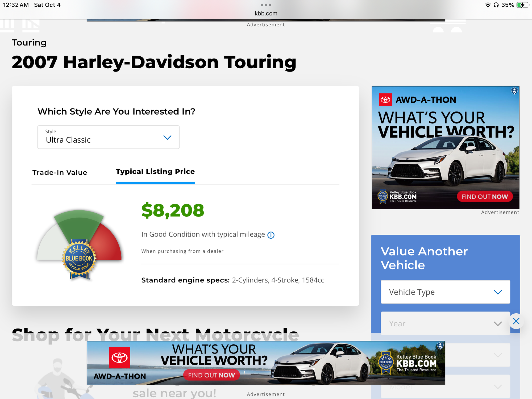Tap the AdChoices shield in the sidebar ad
This screenshot has height=399, width=532.
[x=514, y=91]
